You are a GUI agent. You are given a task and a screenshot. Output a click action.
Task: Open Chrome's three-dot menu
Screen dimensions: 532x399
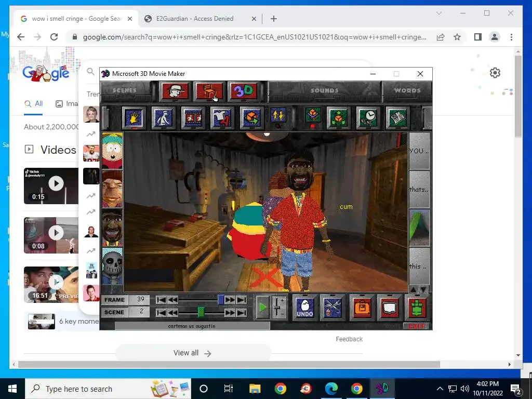511,37
